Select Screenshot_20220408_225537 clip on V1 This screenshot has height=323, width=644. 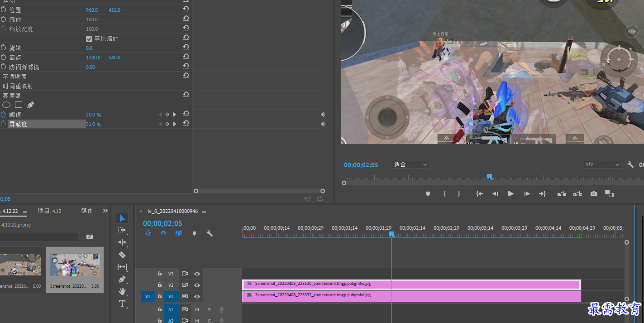pos(411,296)
